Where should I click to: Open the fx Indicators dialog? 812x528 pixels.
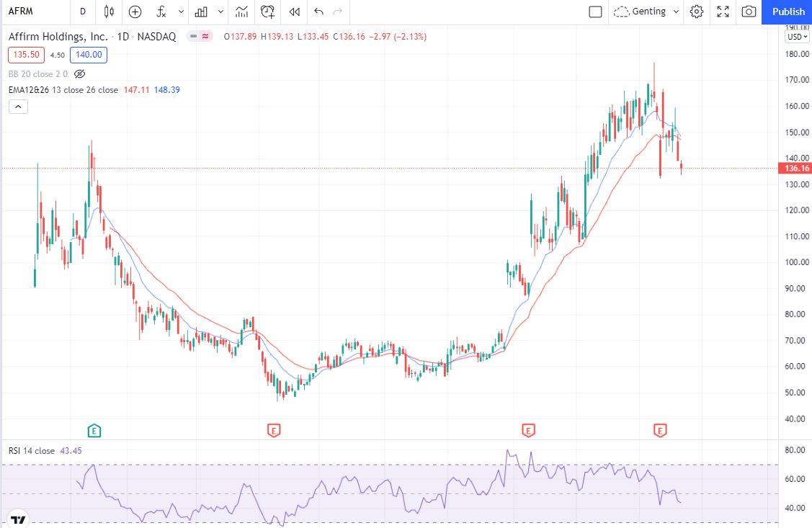[x=161, y=12]
